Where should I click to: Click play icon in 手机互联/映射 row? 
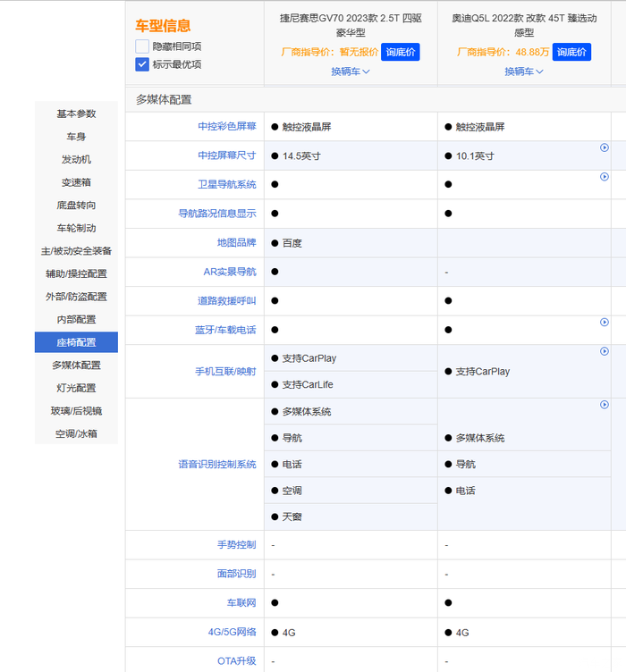(x=605, y=352)
